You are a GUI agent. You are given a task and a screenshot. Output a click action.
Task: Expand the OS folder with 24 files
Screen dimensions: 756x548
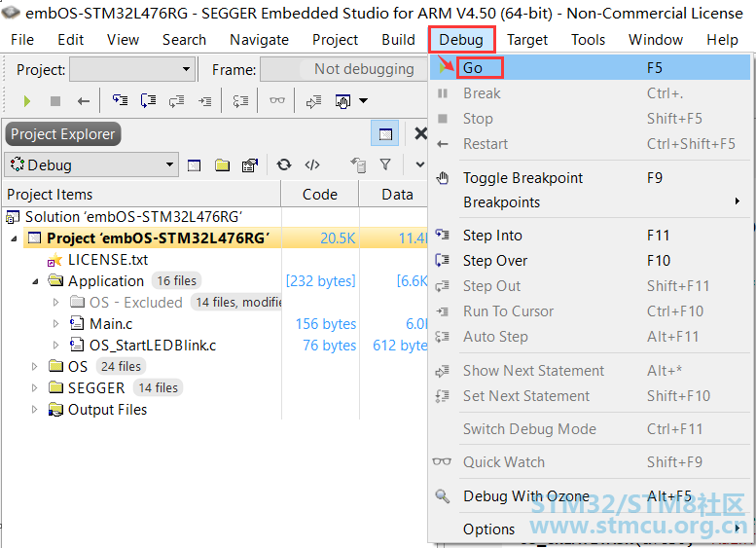point(34,367)
